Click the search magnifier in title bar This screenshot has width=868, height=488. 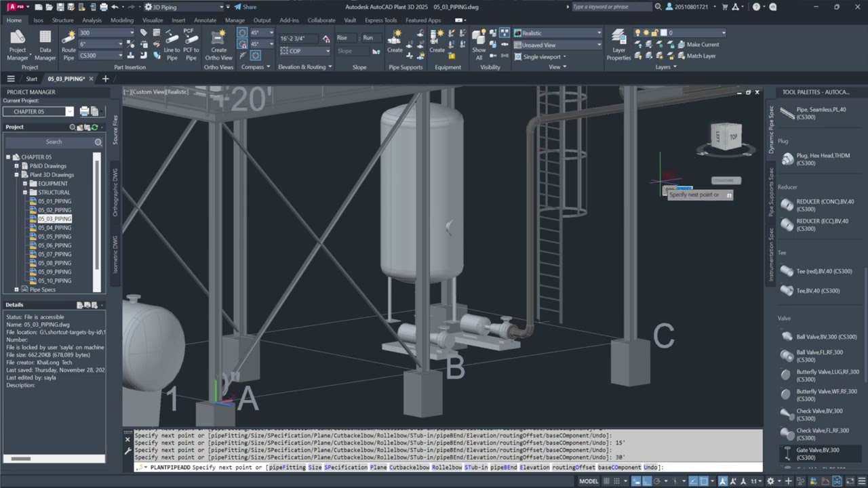pyautogui.click(x=658, y=7)
